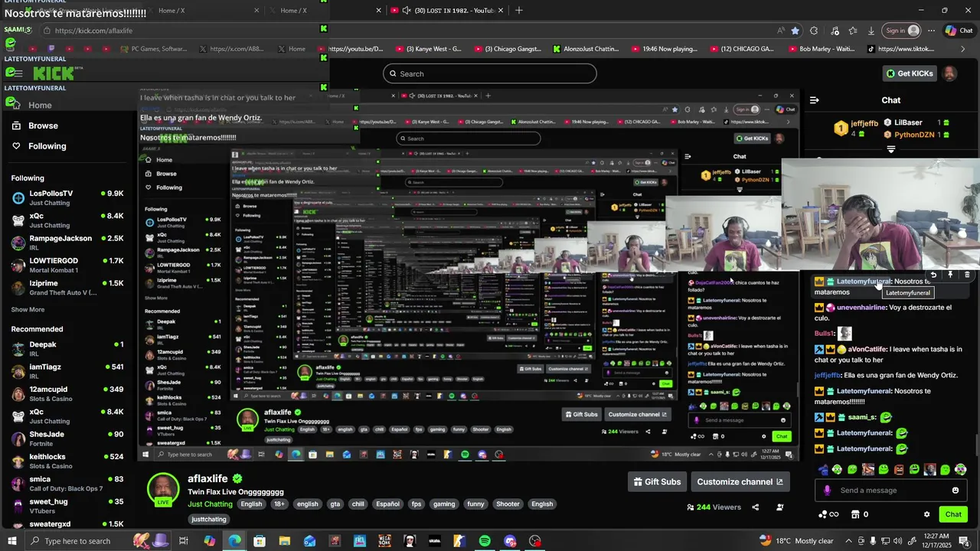This screenshot has width=980, height=551.
Task: Open 12amcupid recommended channel
Action: click(67, 393)
